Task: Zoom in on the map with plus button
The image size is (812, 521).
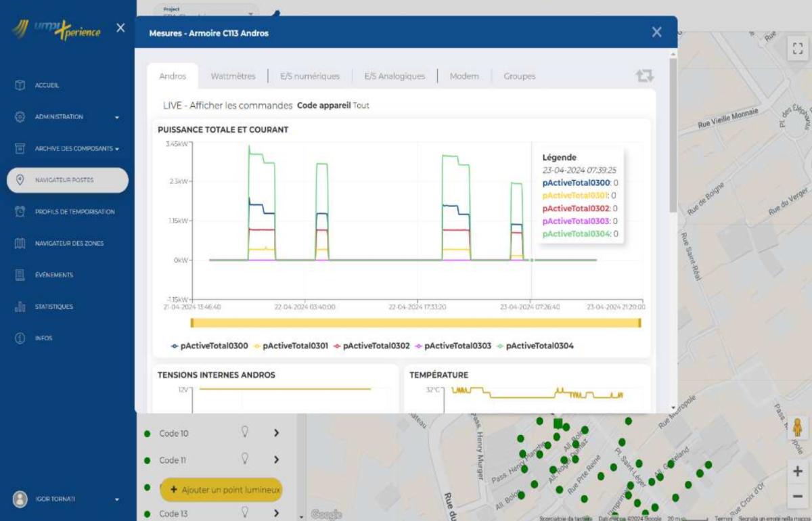Action: 797,472
